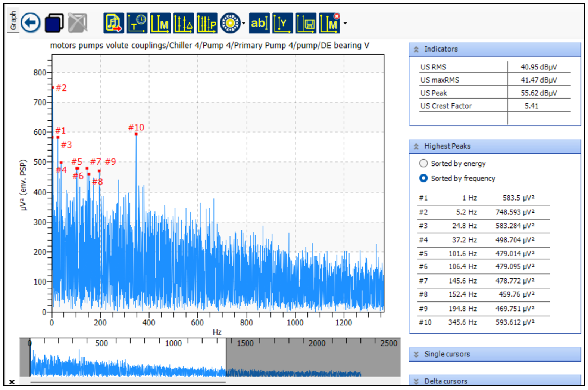The image size is (588, 390).
Task: Click the Y-axis scale icon
Action: pyautogui.click(x=282, y=23)
